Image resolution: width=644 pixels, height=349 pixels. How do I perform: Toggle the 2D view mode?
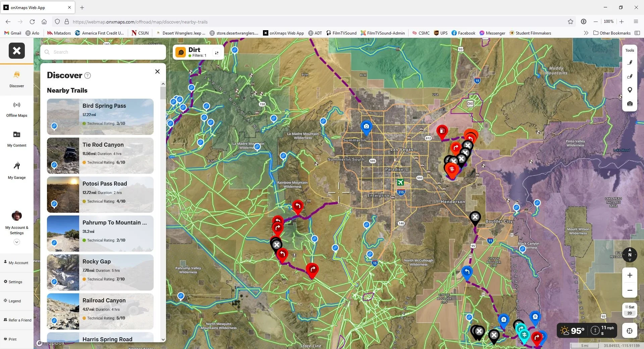tap(630, 313)
